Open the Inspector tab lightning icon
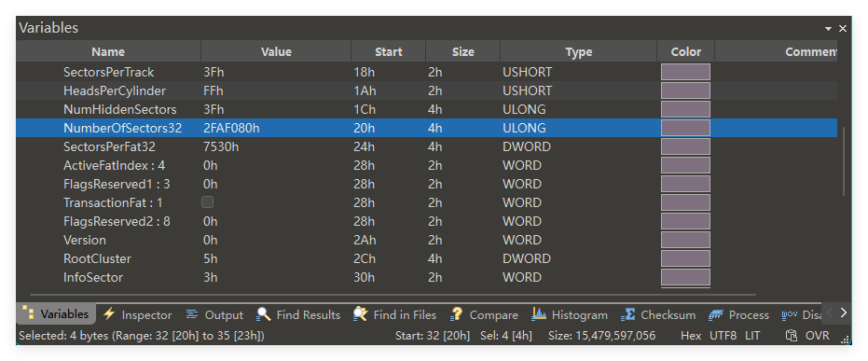The height and width of the screenshot is (361, 868). tap(109, 314)
